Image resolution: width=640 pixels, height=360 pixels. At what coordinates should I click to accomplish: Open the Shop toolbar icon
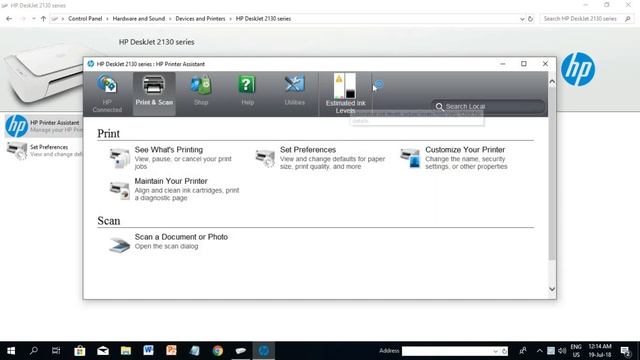click(201, 91)
